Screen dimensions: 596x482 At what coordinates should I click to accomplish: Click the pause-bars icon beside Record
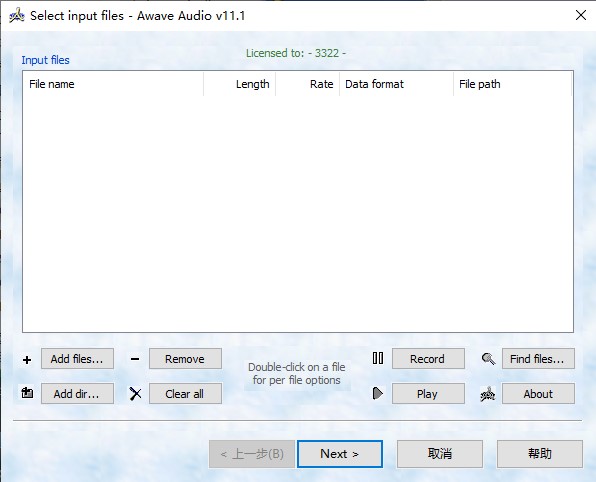(378, 358)
